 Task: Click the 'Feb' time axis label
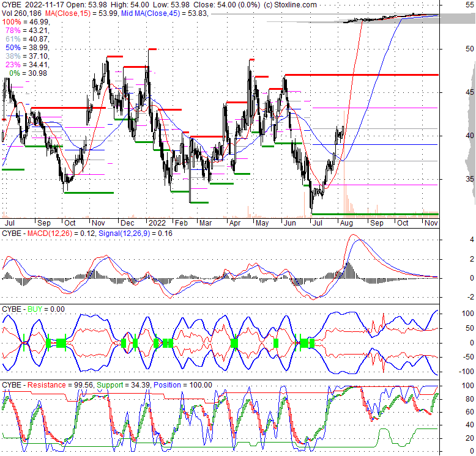pyautogui.click(x=181, y=223)
